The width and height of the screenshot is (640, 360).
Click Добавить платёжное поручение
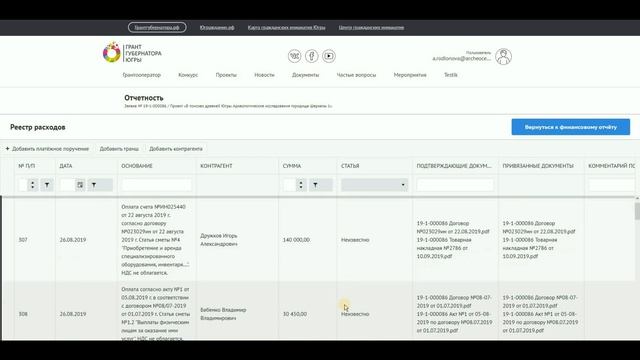point(47,149)
